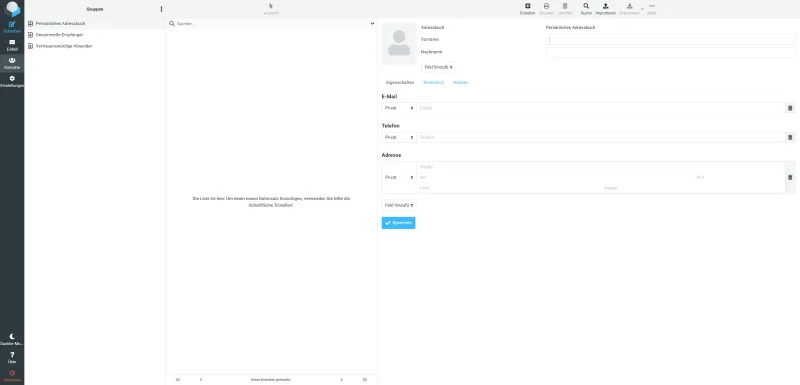
Task: Go to first page of contacts
Action: click(178, 379)
